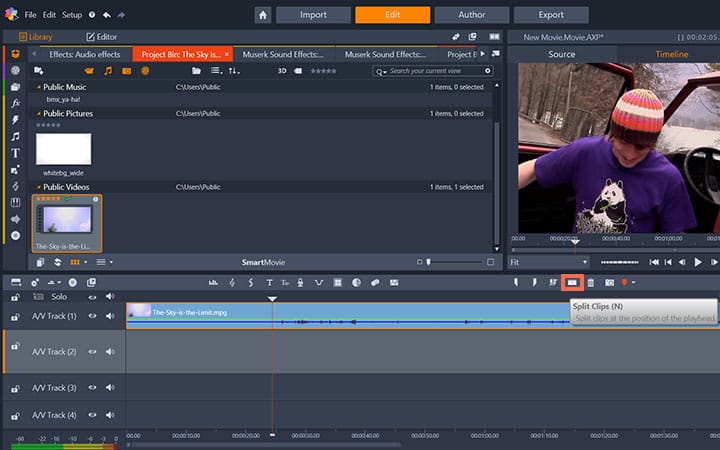Open the list view options dropdown
Viewport: 720px width, 450px height.
(x=216, y=71)
